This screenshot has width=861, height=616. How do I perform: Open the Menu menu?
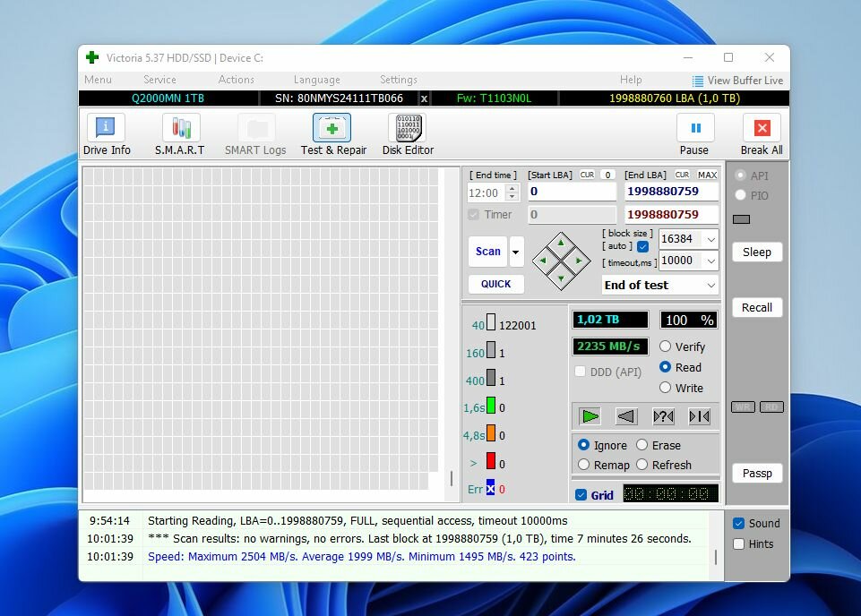point(99,80)
